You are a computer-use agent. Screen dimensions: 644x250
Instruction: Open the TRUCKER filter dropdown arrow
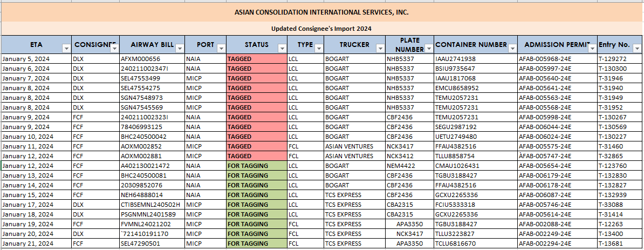click(380, 49)
